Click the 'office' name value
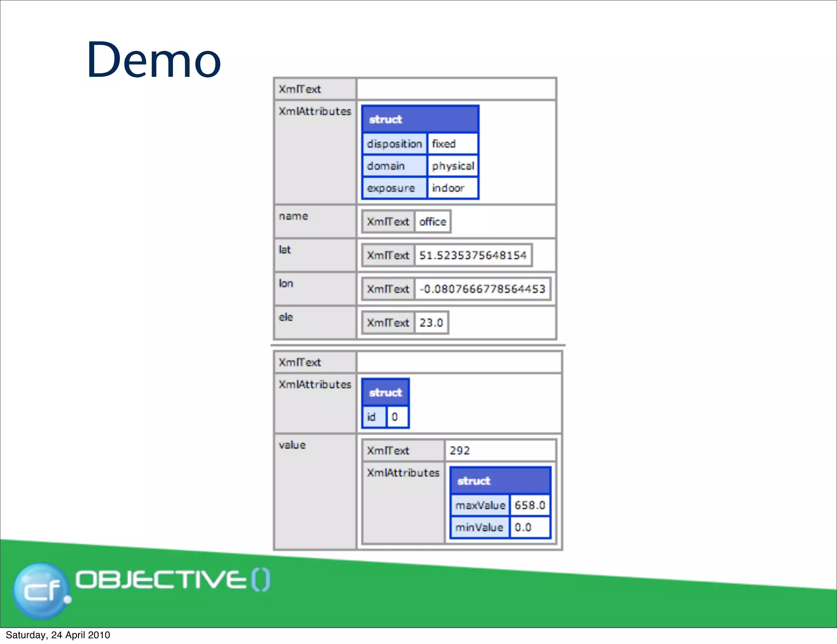Image resolution: width=837 pixels, height=644 pixels. [432, 221]
